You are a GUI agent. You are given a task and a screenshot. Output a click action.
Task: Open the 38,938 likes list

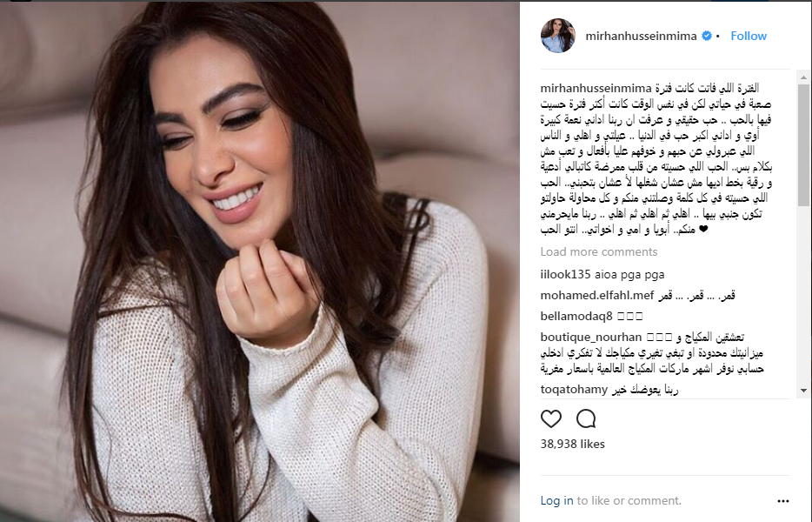[572, 444]
